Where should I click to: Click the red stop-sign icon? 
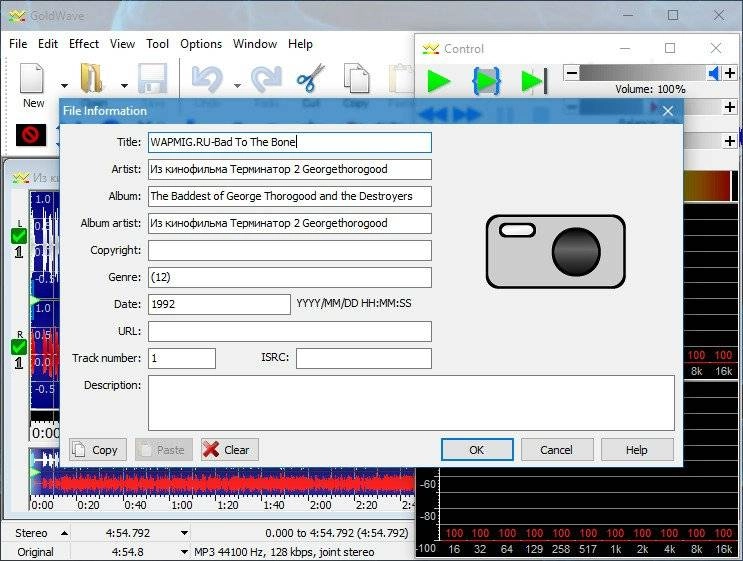click(31, 135)
